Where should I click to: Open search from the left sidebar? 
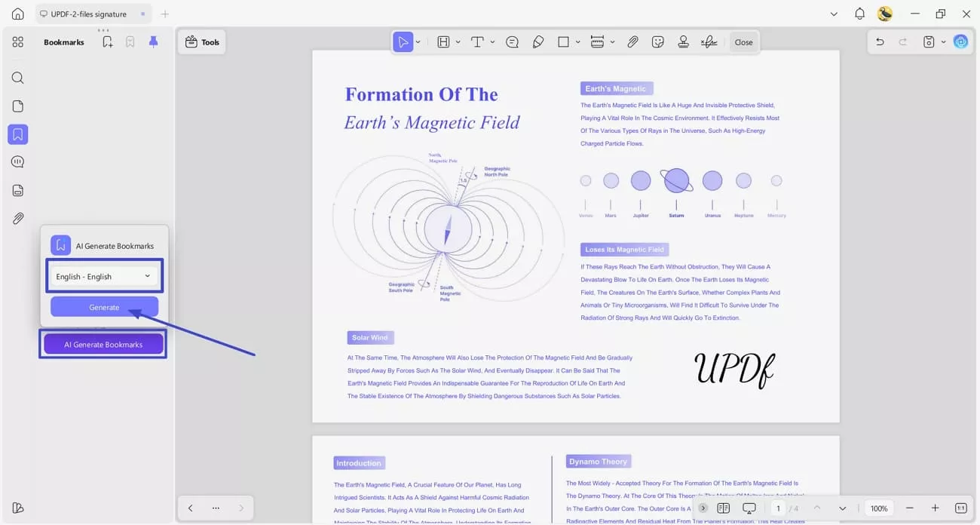(17, 78)
